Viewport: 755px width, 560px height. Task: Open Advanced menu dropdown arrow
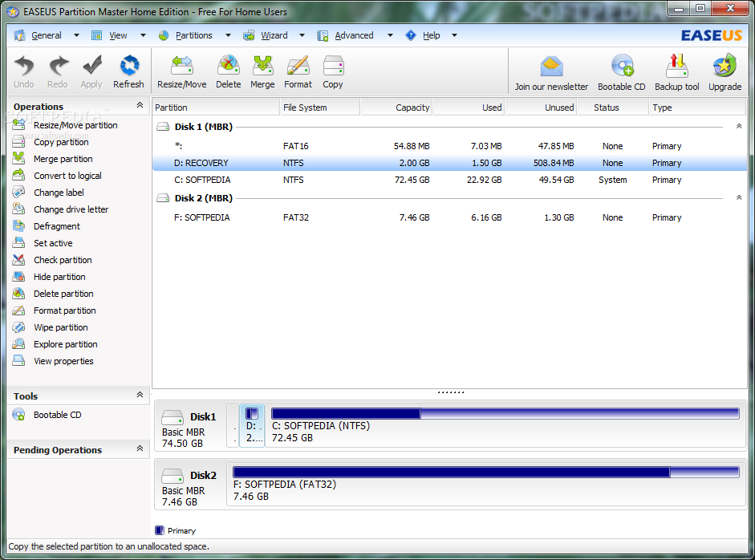pos(390,35)
